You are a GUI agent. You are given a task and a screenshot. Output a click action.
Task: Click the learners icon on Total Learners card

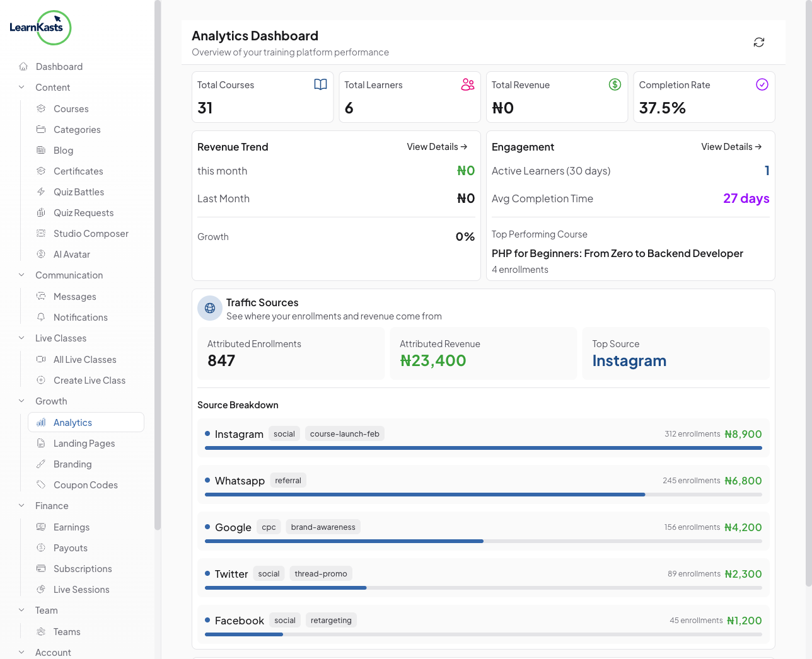(x=468, y=84)
